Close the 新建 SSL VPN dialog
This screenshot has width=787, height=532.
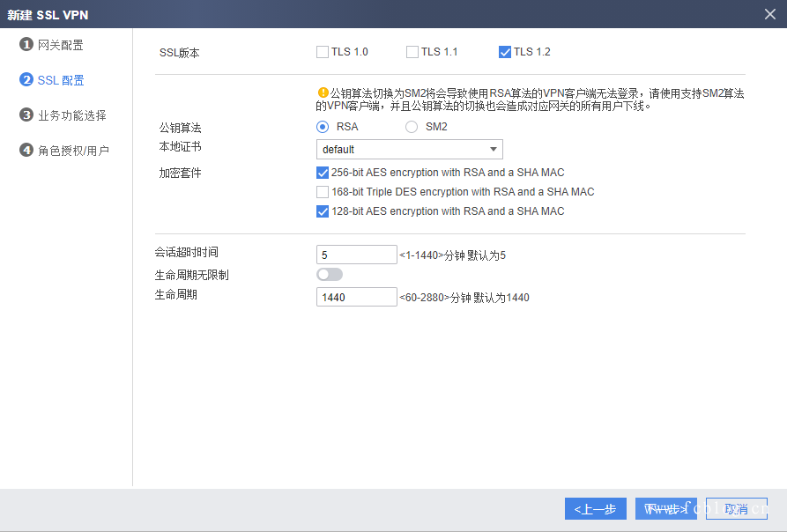[x=769, y=14]
